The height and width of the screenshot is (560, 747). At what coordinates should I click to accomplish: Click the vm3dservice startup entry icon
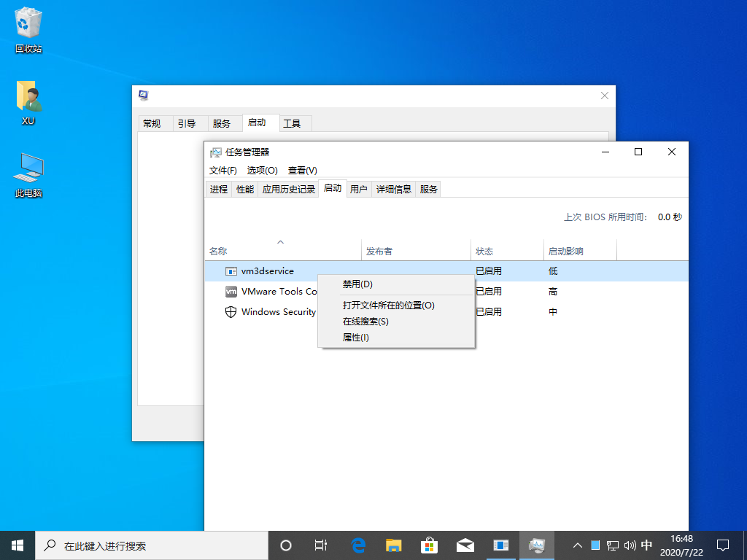pos(231,271)
